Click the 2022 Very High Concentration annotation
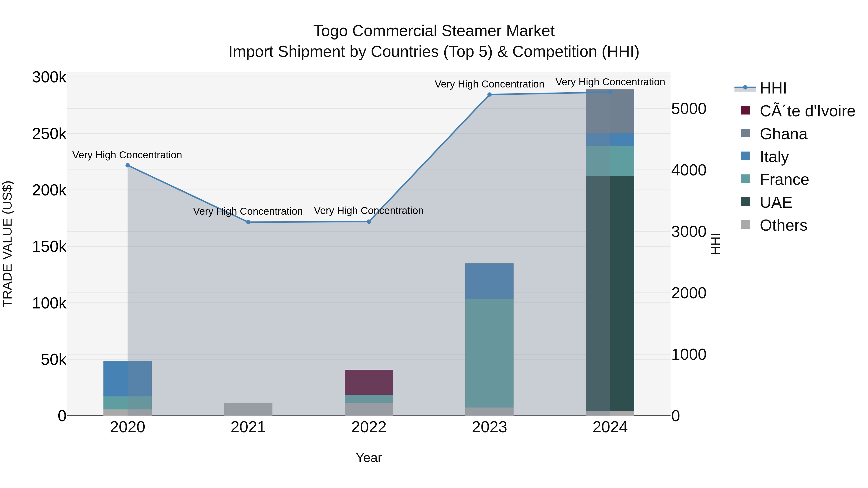The width and height of the screenshot is (868, 488). tap(369, 211)
